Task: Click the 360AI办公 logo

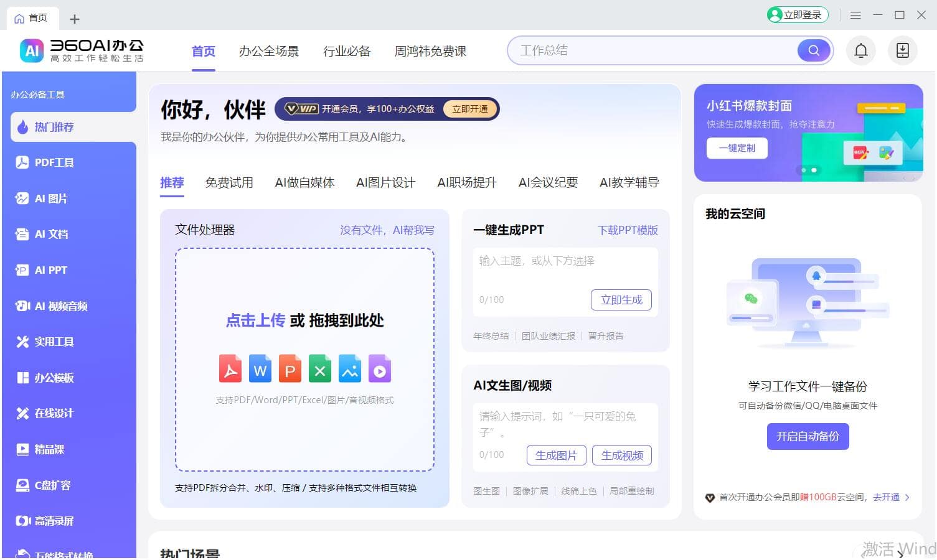Action: tap(82, 50)
